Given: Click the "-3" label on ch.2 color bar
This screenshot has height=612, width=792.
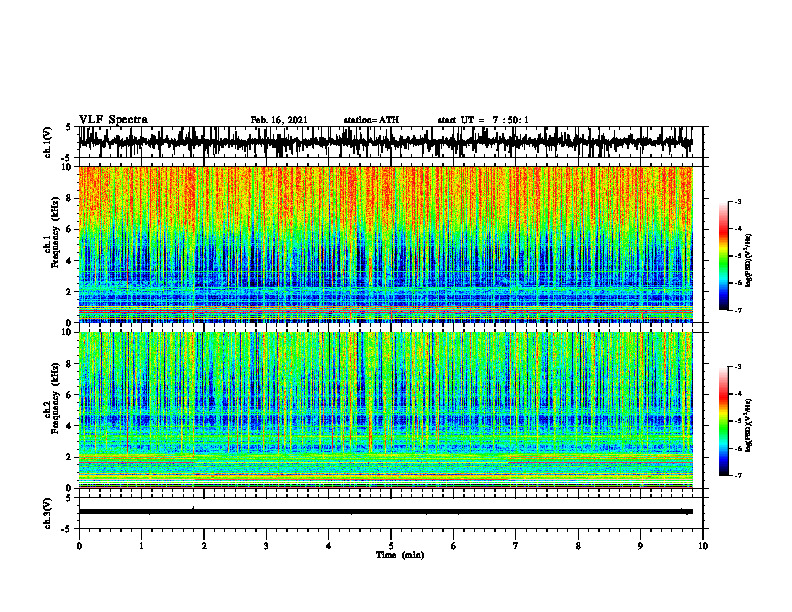Looking at the screenshot, I should (x=737, y=366).
